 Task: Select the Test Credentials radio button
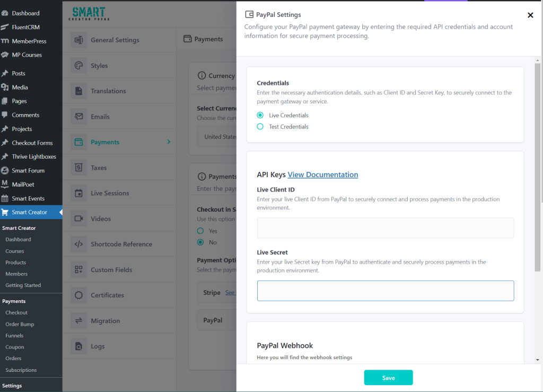pyautogui.click(x=260, y=127)
